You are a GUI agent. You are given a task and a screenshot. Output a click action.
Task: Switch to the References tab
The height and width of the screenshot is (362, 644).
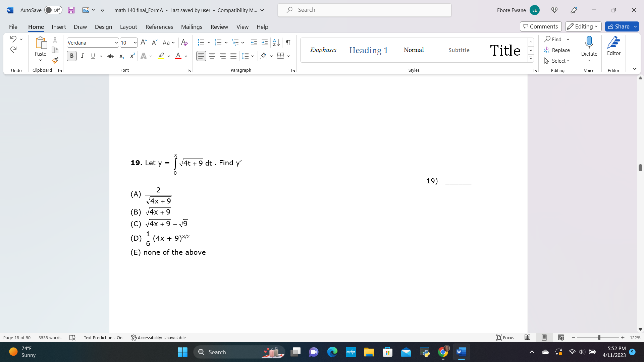[x=159, y=27]
